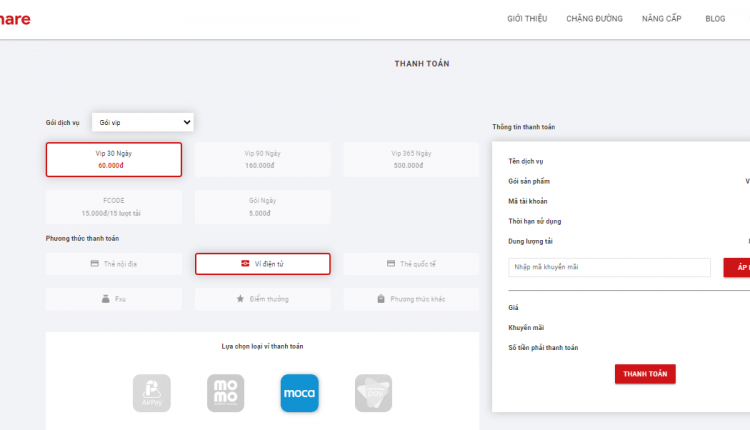Select Thẻ nội địa payment method
The height and width of the screenshot is (430, 750).
pos(114,264)
